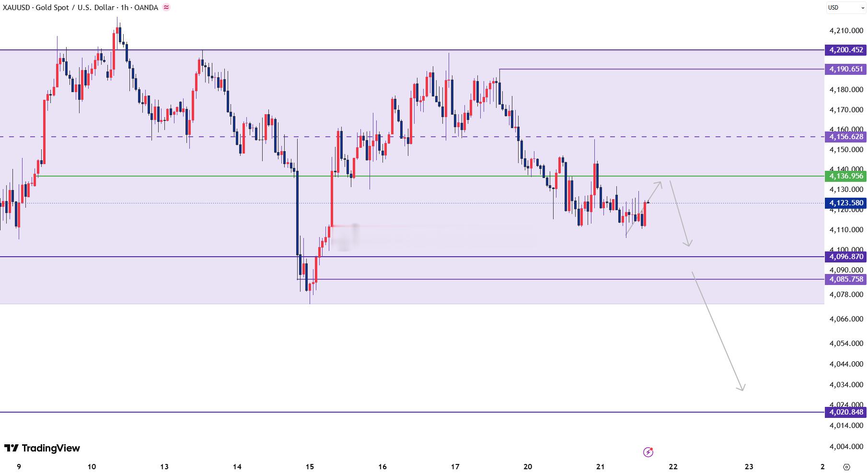The width and height of the screenshot is (868, 475).
Task: Click the date label 15 on time axis
Action: 310,467
